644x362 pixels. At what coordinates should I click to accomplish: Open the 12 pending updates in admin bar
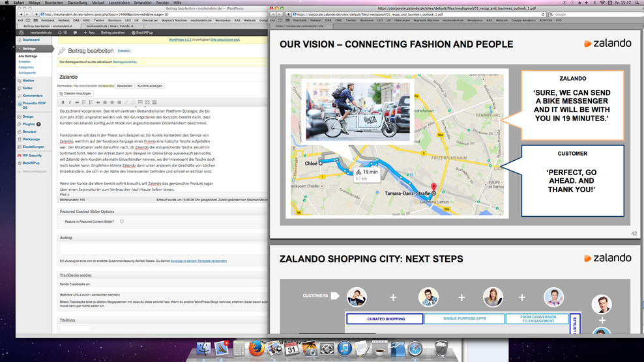pyautogui.click(x=63, y=33)
